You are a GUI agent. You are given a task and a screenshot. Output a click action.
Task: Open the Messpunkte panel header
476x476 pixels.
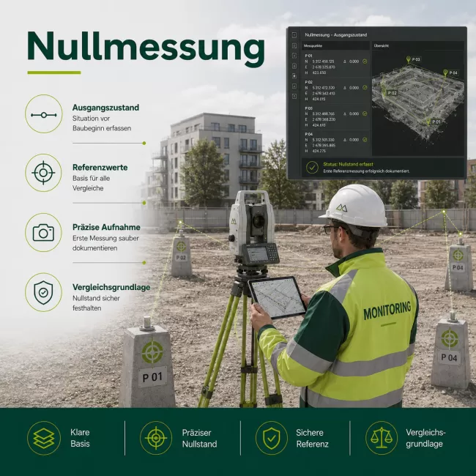335,46
